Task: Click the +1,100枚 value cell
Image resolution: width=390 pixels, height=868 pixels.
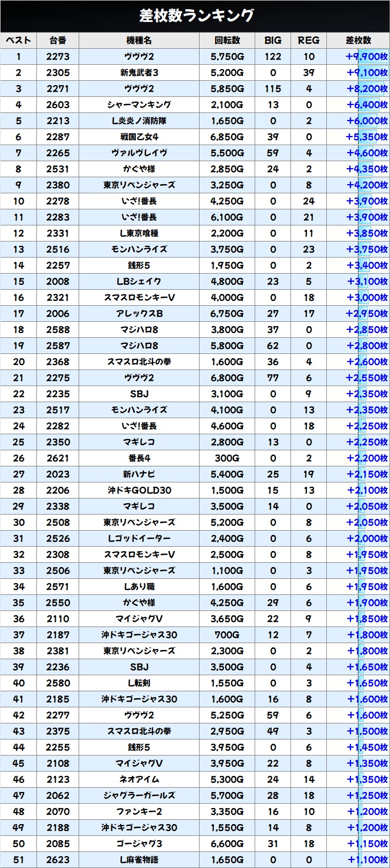Action: (366, 859)
